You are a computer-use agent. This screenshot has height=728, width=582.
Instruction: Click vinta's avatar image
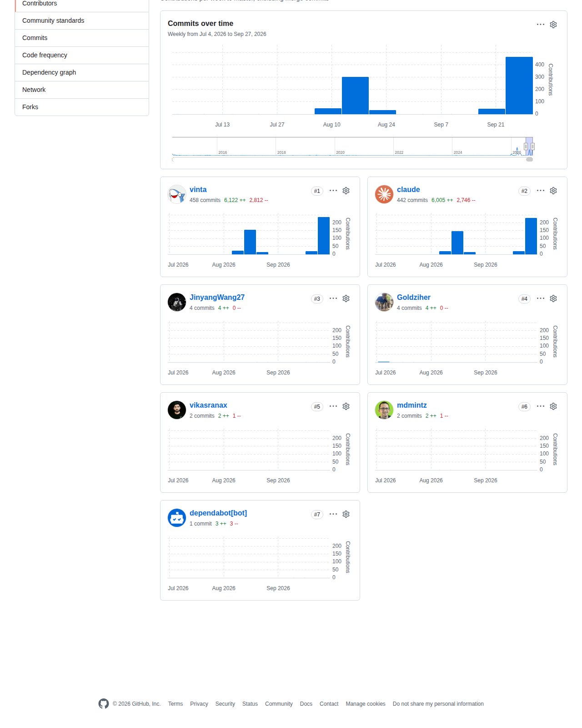click(x=177, y=194)
